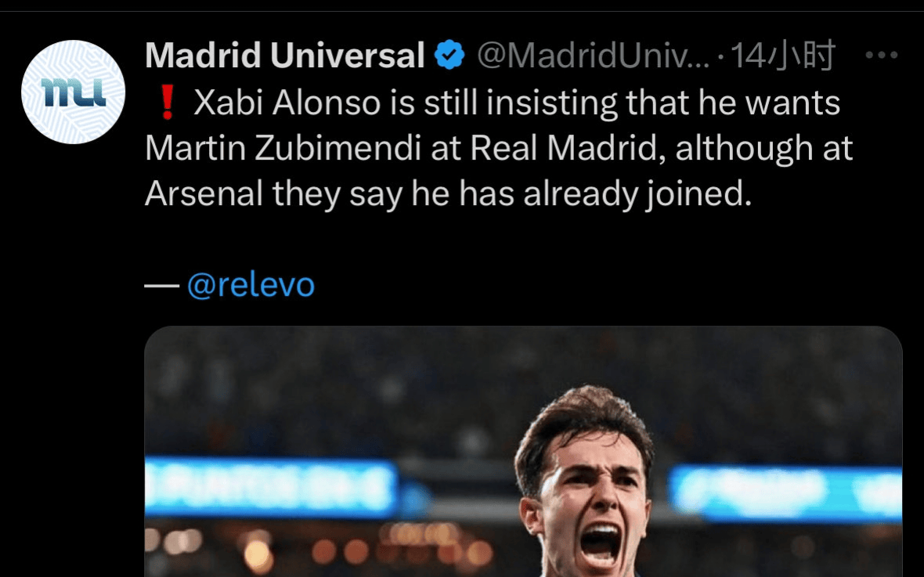Open the three-dot more options menu
The height and width of the screenshot is (577, 924).
click(879, 56)
